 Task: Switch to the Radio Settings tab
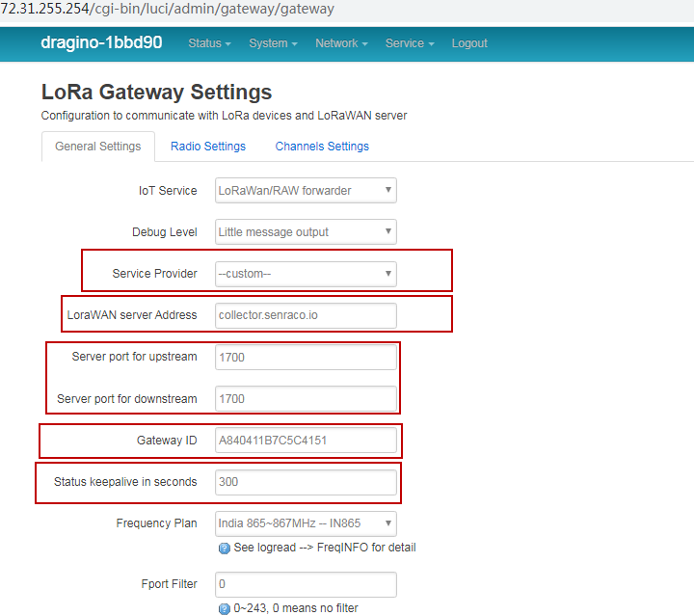208,147
